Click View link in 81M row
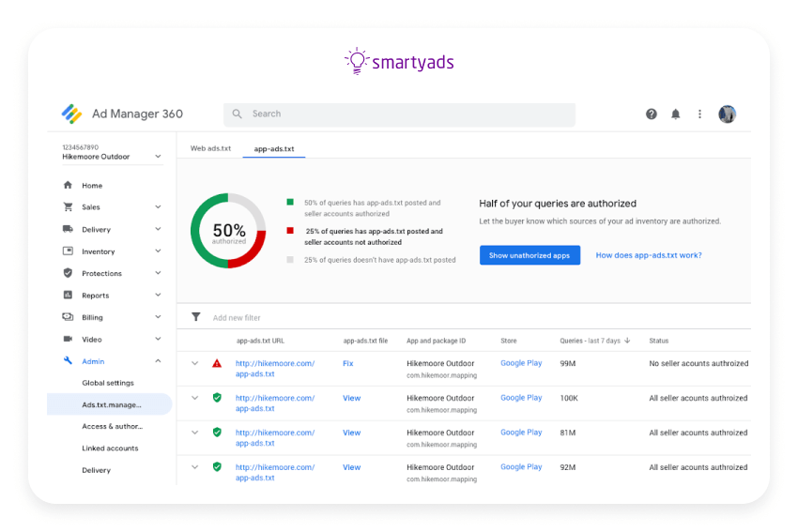 [352, 433]
